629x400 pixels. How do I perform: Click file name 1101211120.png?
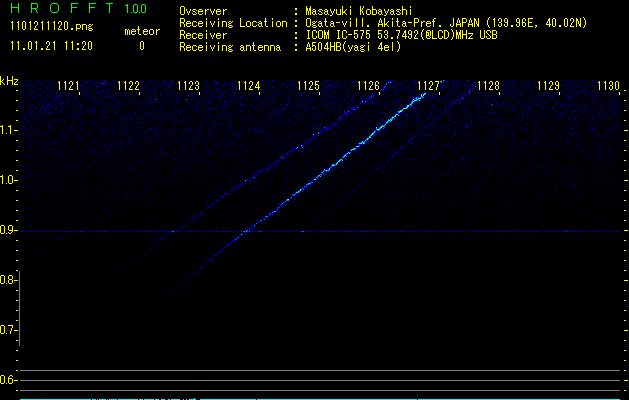pos(52,27)
